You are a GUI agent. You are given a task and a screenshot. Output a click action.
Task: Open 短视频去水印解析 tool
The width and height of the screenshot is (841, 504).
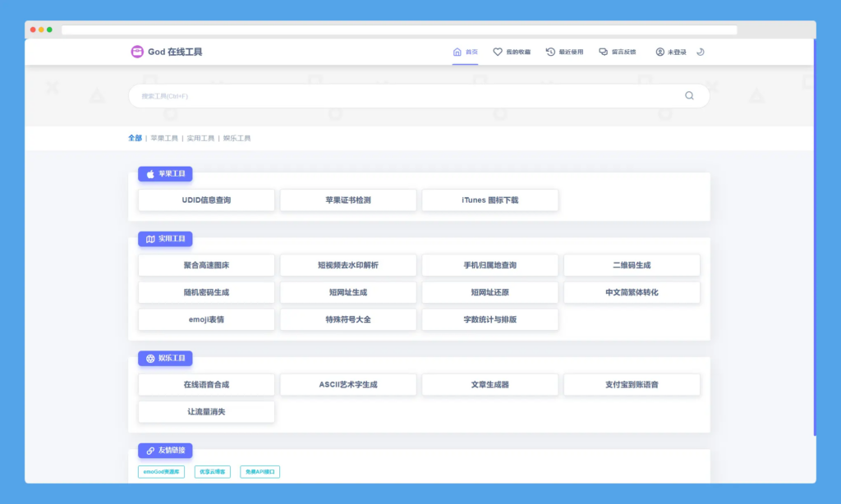(x=348, y=265)
